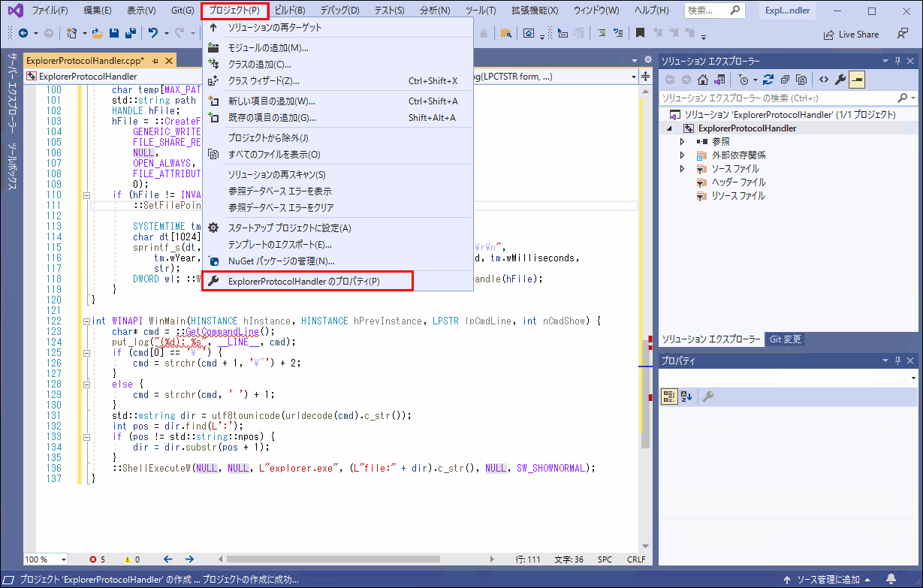Click ソース管理に追加 in status bar

click(x=827, y=579)
